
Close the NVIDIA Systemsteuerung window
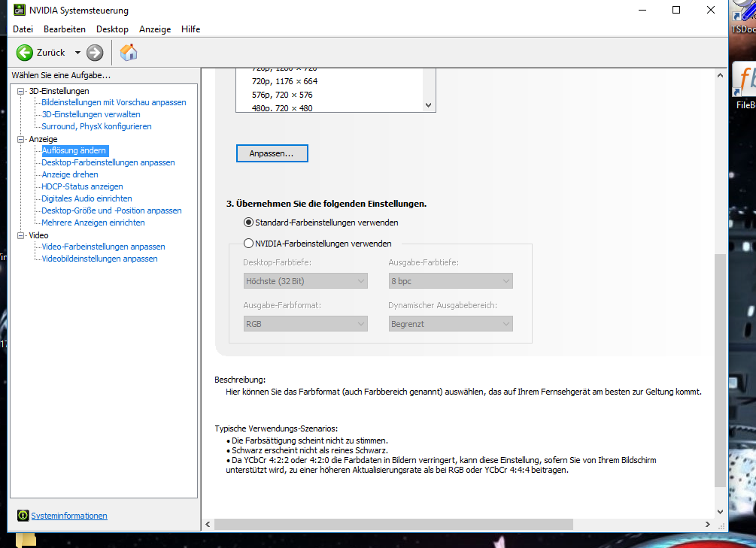click(711, 10)
